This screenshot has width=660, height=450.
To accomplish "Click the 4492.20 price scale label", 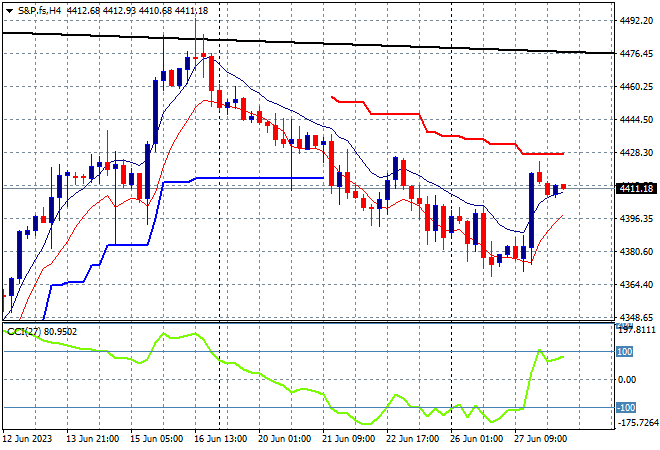I will (x=636, y=20).
